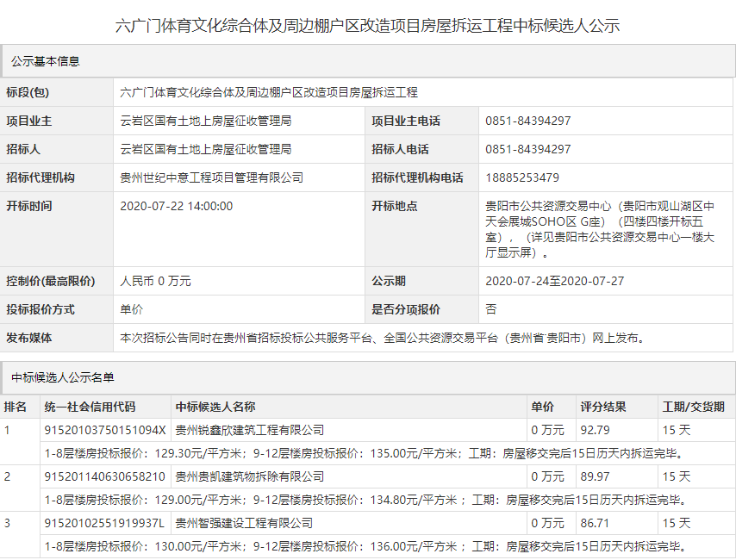Click the 招标人电话 phone number
This screenshot has width=736, height=560.
tap(527, 149)
